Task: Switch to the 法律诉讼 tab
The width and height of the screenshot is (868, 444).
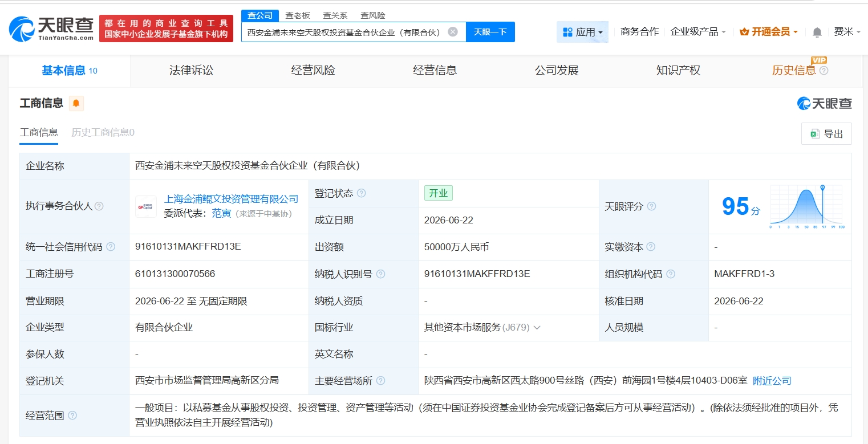Action: 191,71
